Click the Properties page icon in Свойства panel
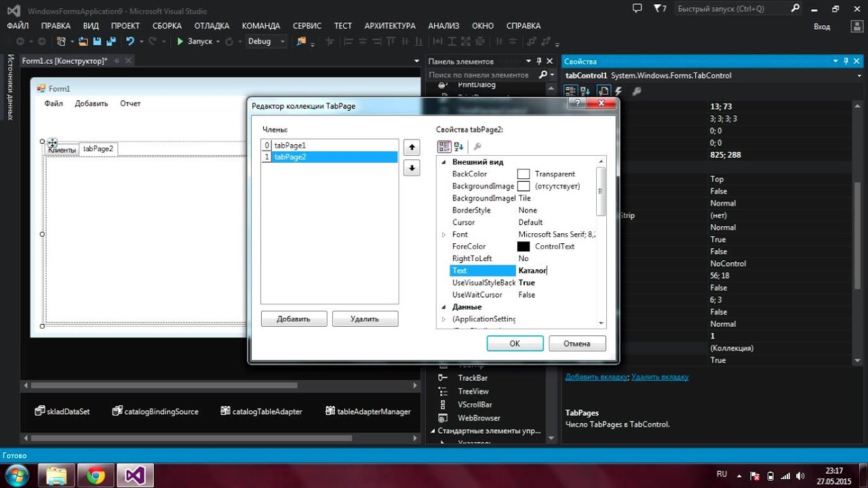 pos(603,91)
